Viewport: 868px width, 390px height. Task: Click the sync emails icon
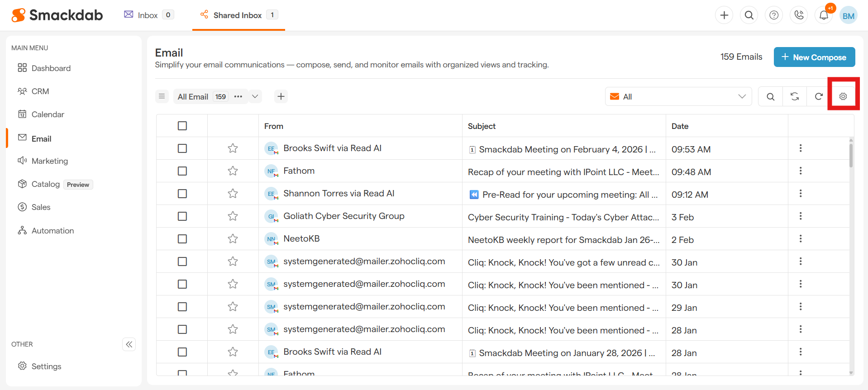click(x=794, y=96)
